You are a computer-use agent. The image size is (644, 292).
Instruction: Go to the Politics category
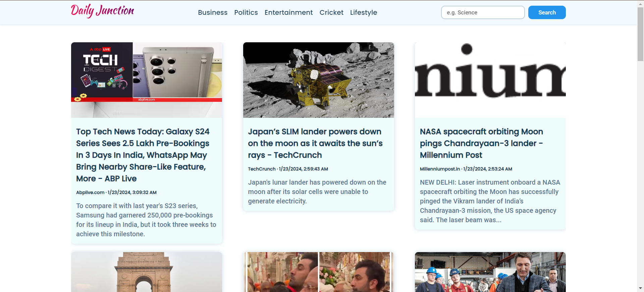(246, 12)
